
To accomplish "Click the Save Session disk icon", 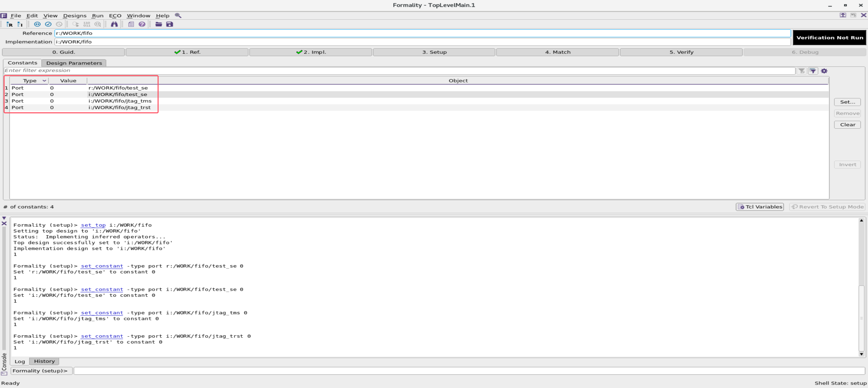I will point(170,24).
